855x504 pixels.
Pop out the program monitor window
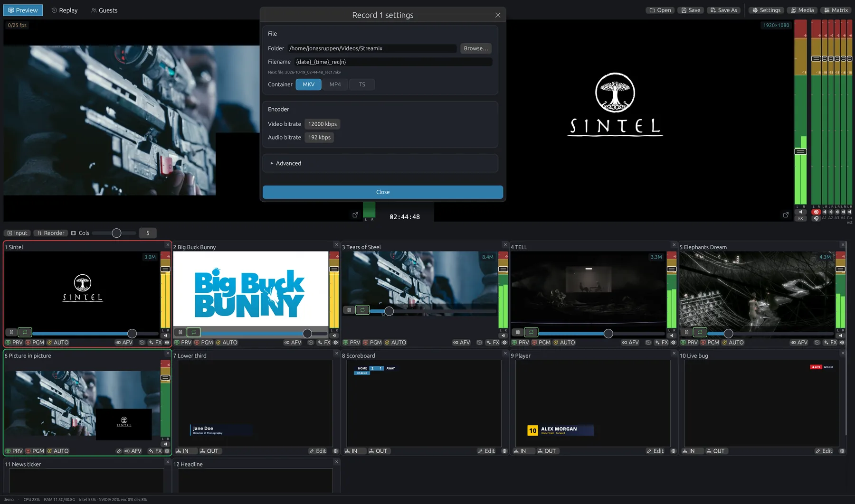(x=786, y=215)
